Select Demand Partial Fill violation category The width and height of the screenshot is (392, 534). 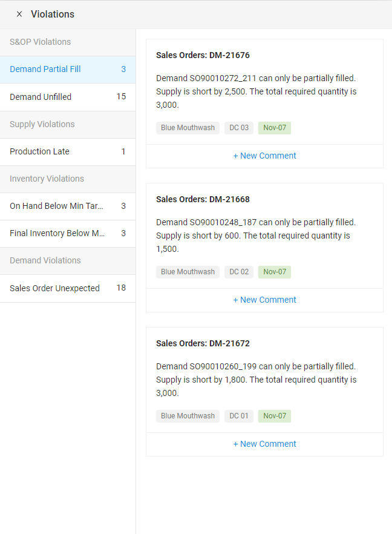point(67,69)
